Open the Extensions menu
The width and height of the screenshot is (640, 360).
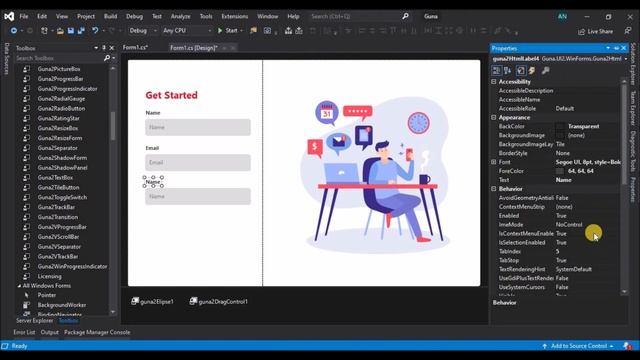235,16
